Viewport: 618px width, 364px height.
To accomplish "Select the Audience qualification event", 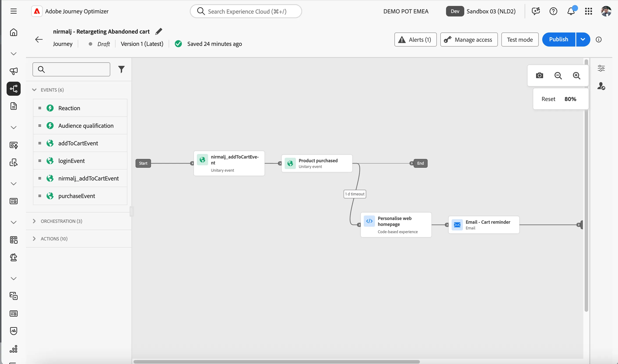I will (x=80, y=126).
